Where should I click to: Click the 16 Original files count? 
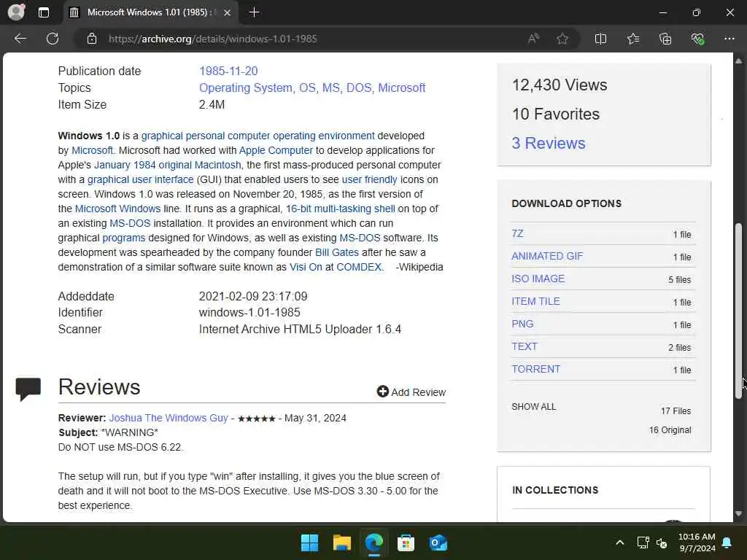[670, 430]
